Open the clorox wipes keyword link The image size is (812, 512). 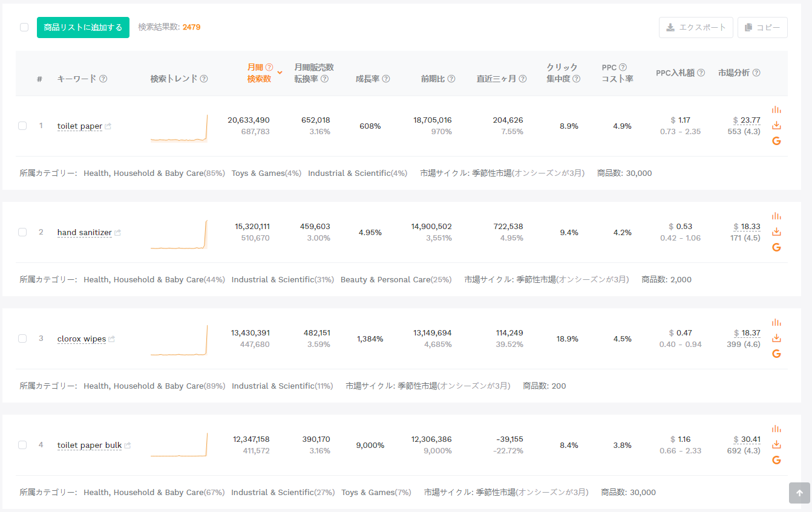tap(82, 339)
